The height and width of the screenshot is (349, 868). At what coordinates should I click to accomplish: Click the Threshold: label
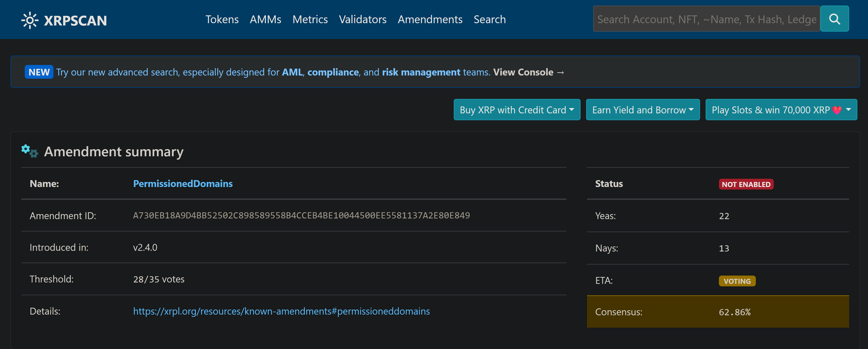click(52, 279)
